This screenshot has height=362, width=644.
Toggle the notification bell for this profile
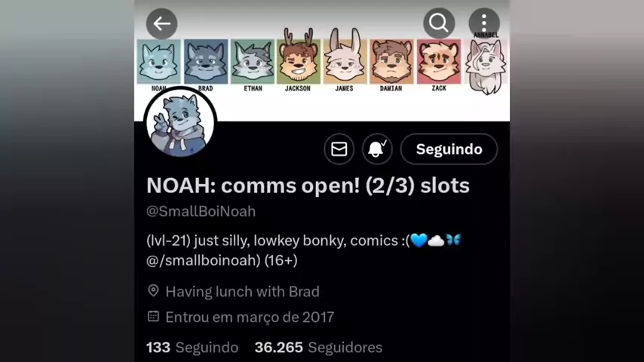click(377, 149)
